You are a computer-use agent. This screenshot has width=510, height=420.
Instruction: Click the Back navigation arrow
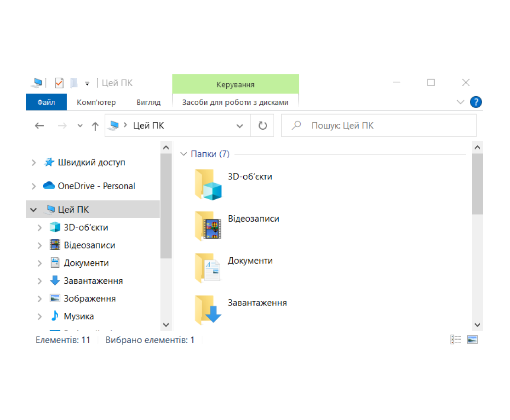pos(40,126)
